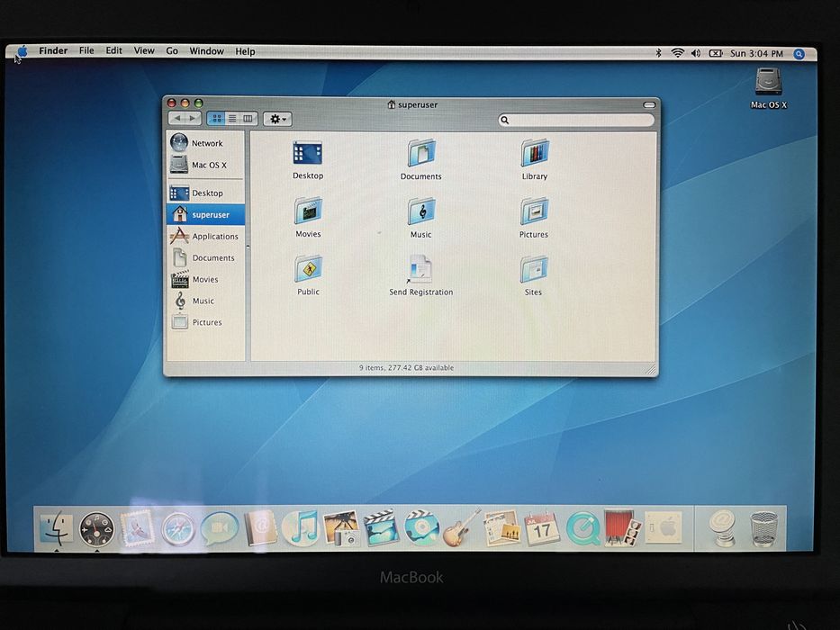Open Documents from the sidebar
840x630 pixels.
click(x=205, y=257)
